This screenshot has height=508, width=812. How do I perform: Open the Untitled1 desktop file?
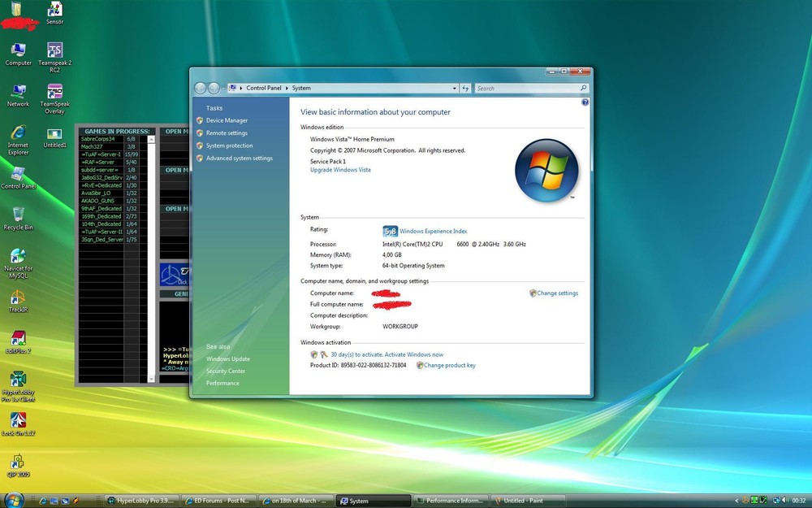(54, 138)
